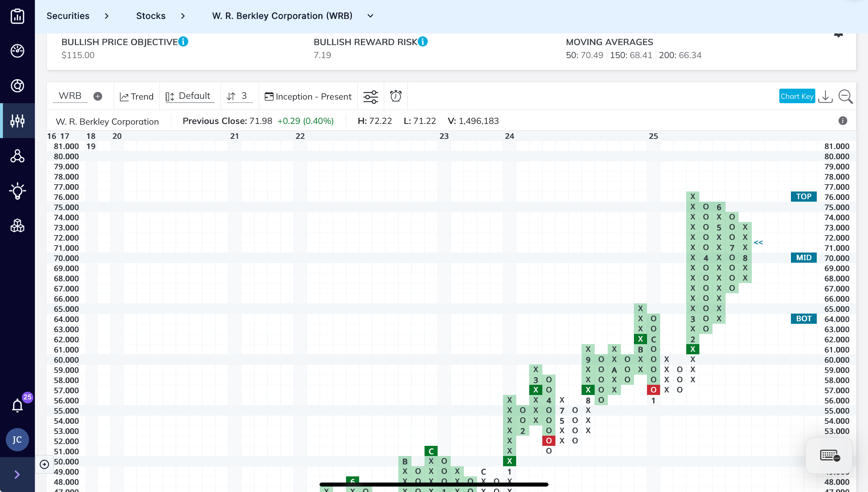This screenshot has width=868, height=492.
Task: Download the chart image
Action: [x=825, y=96]
